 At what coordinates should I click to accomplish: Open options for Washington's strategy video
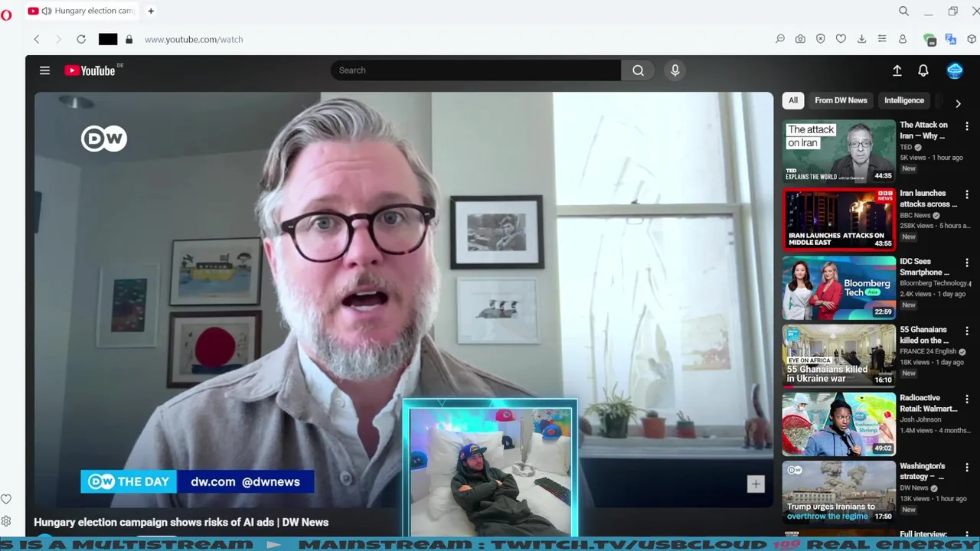tap(967, 467)
